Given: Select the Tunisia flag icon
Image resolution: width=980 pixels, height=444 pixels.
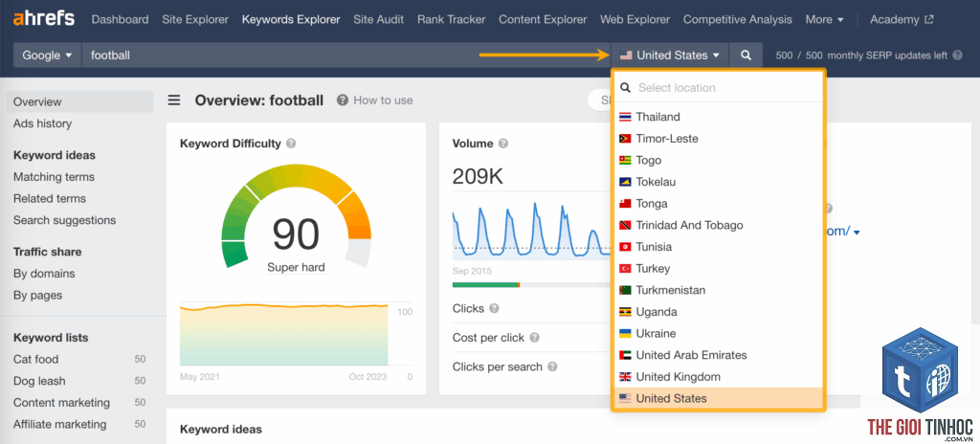Looking at the screenshot, I should click(625, 246).
